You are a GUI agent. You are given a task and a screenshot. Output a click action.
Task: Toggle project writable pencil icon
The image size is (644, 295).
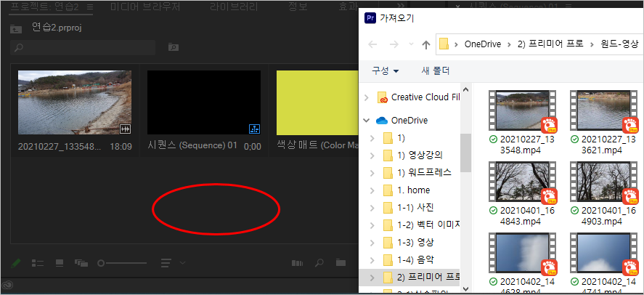tap(15, 262)
